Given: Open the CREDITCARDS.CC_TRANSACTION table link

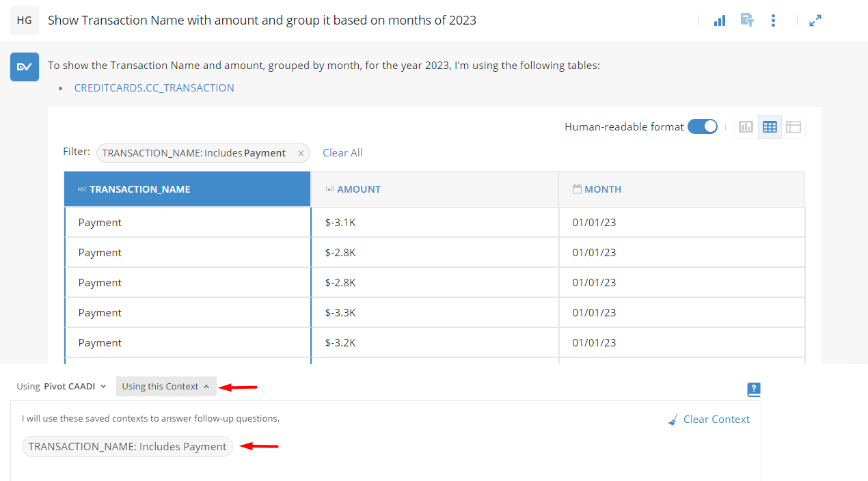Looking at the screenshot, I should tap(154, 87).
